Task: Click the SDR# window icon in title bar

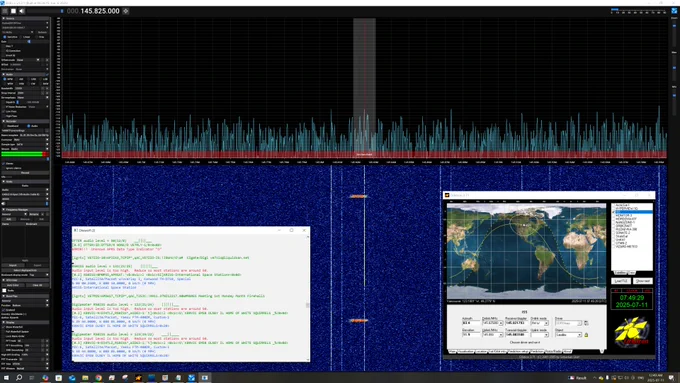Action: click(3, 3)
